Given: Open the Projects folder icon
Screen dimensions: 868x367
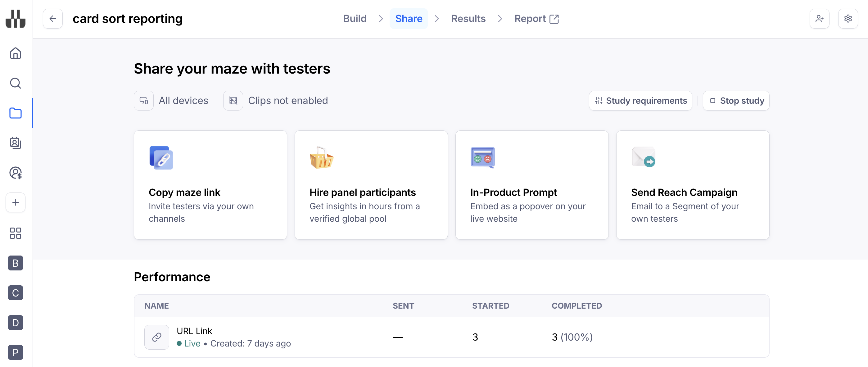Looking at the screenshot, I should point(16,113).
